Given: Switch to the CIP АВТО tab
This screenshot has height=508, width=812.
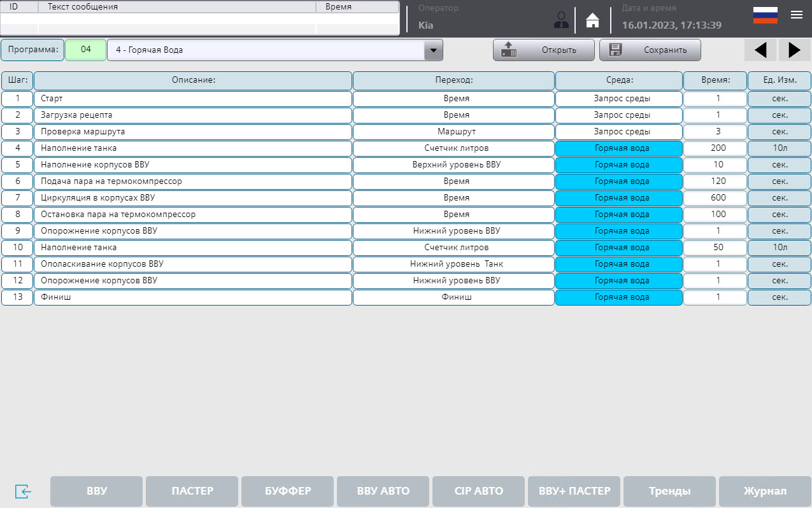Looking at the screenshot, I should [478, 491].
